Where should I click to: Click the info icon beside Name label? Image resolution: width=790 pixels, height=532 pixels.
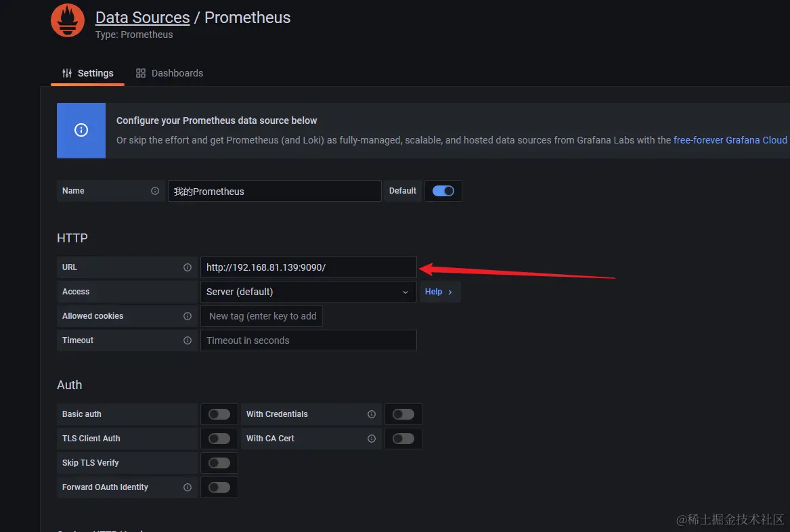154,191
